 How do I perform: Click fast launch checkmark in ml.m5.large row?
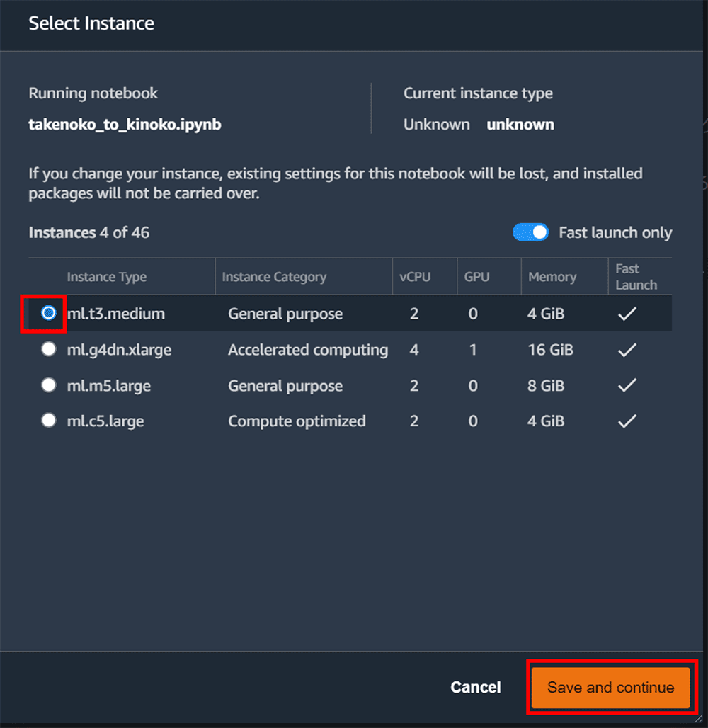click(x=627, y=386)
